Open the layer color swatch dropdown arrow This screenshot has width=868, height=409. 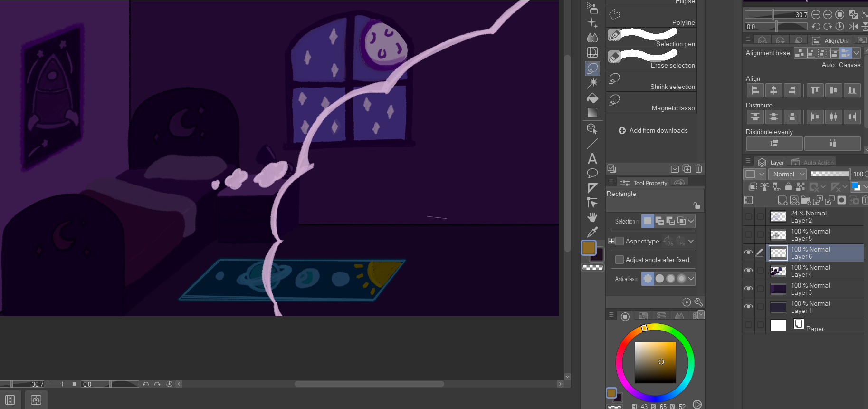(x=865, y=186)
